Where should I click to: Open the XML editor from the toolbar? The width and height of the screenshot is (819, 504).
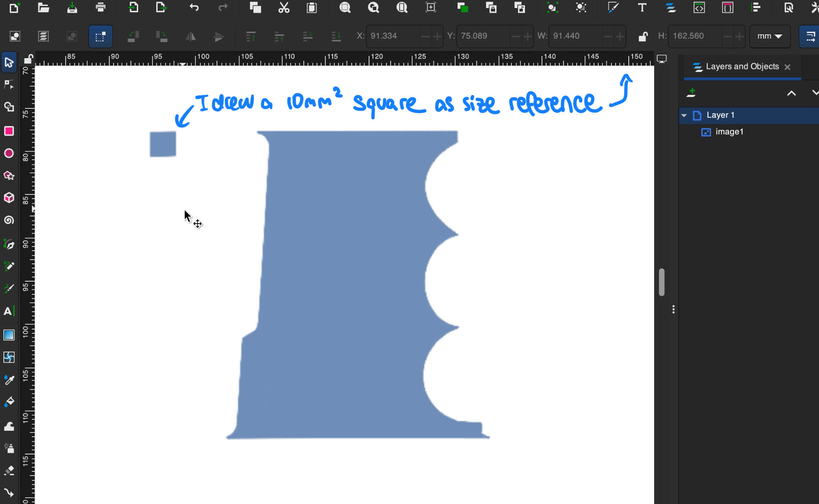click(699, 8)
